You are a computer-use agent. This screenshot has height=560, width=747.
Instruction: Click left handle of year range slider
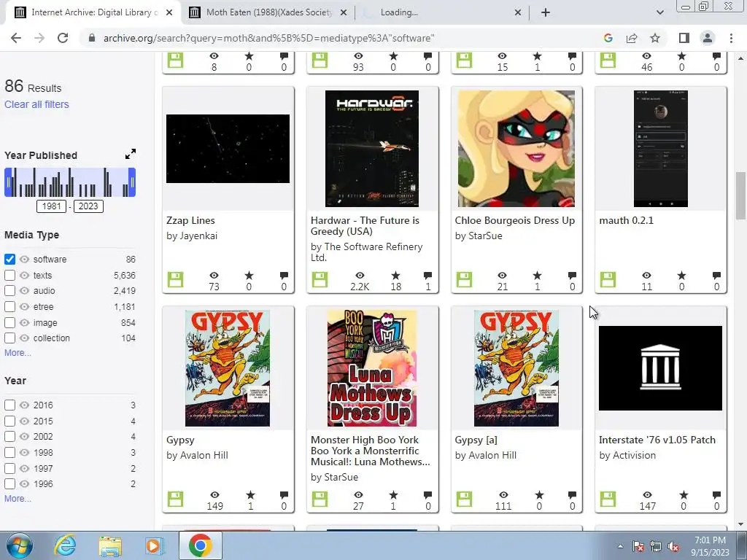[8, 182]
